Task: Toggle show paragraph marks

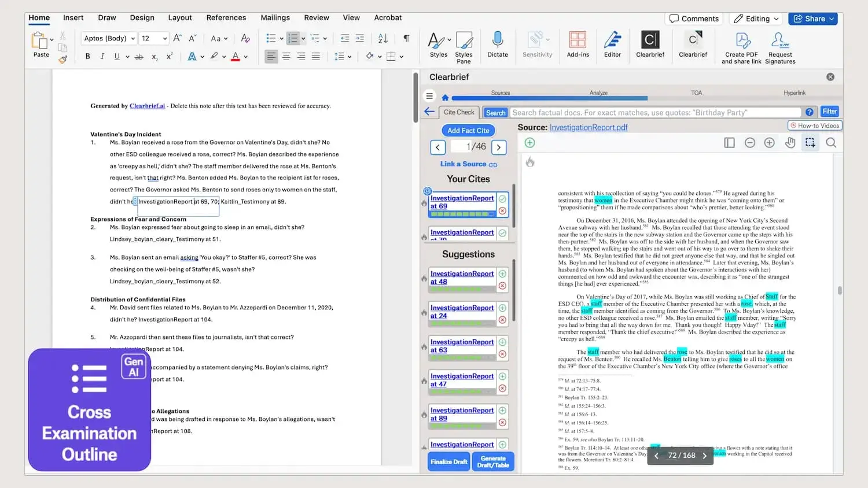Action: (406, 38)
